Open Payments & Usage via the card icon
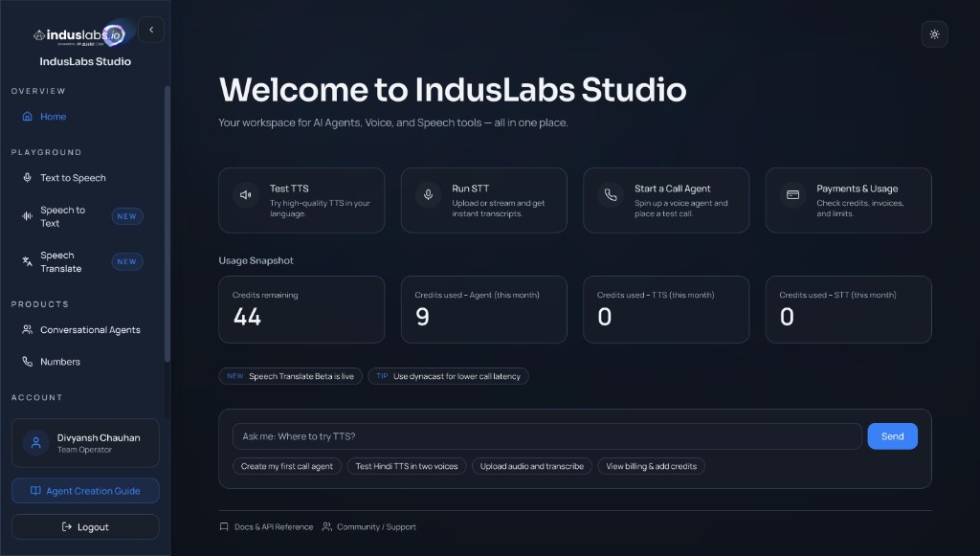The height and width of the screenshot is (556, 980). 792,193
